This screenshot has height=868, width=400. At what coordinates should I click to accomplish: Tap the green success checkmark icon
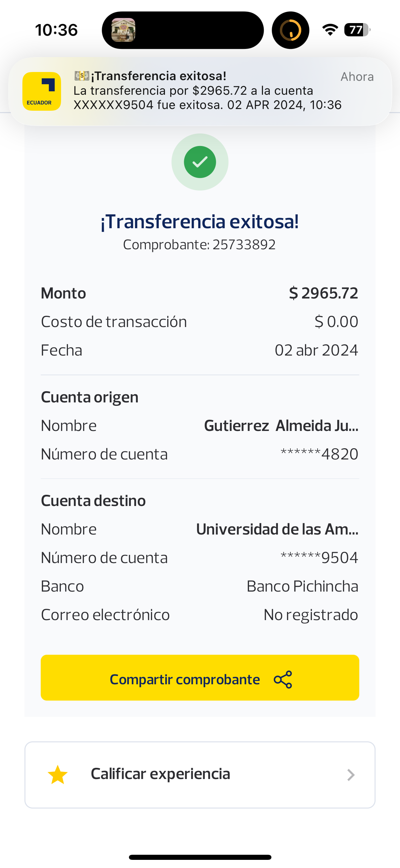(x=200, y=162)
